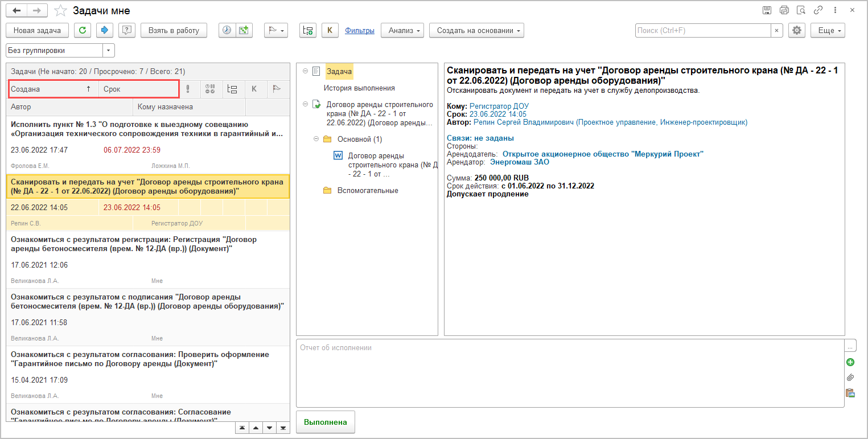Collapse the 'Основной (1)' folder node
Viewport: 868px width, 439px height.
(316, 139)
